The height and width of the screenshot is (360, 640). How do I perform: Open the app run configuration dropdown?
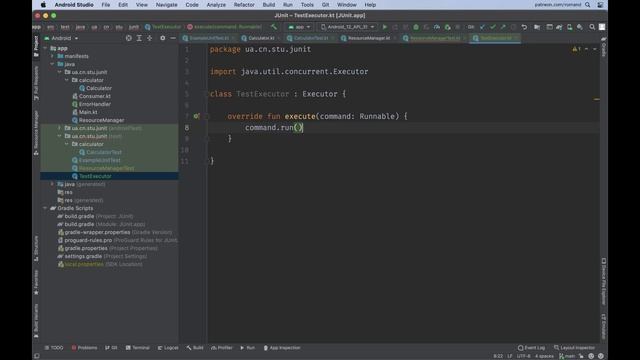pos(299,27)
